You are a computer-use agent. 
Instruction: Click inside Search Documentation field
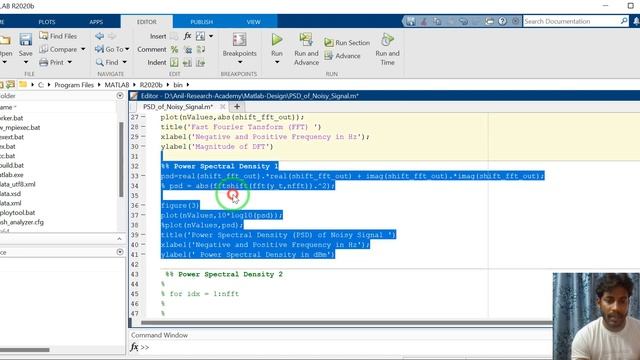coord(571,21)
